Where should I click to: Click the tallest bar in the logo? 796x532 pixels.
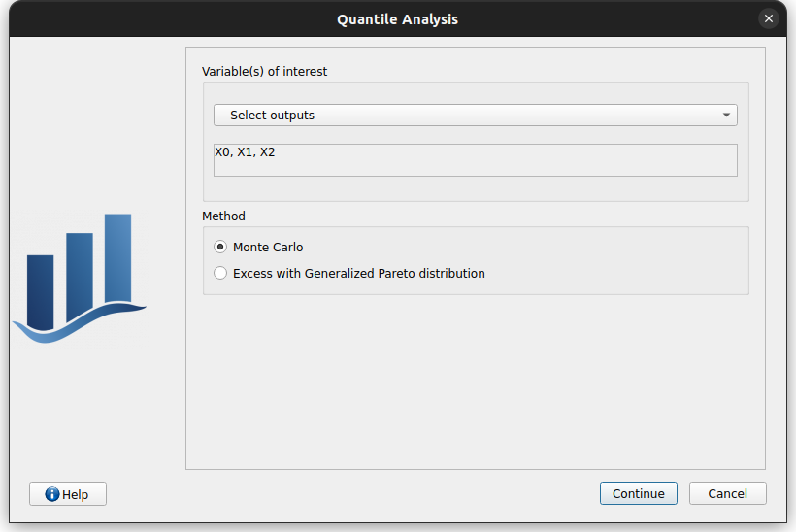(x=117, y=257)
